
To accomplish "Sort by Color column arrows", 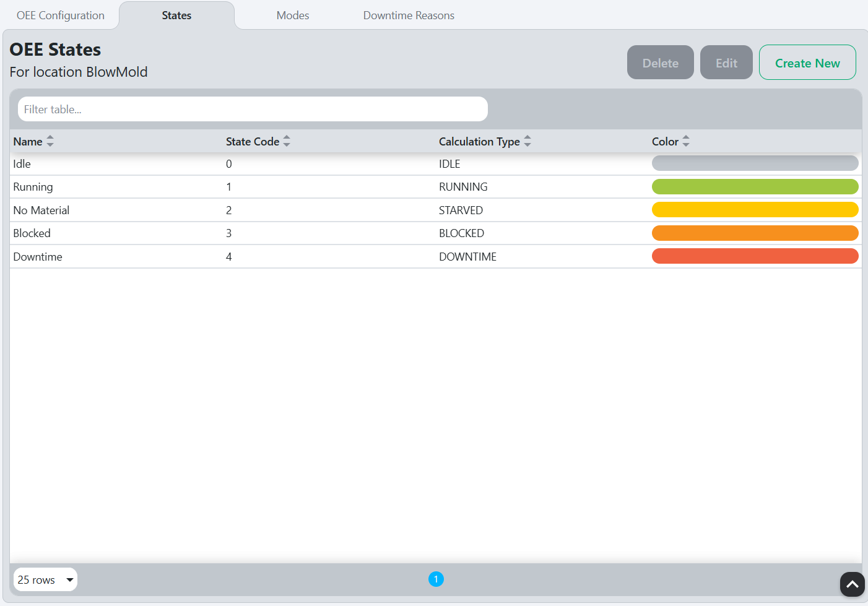I will pyautogui.click(x=686, y=142).
